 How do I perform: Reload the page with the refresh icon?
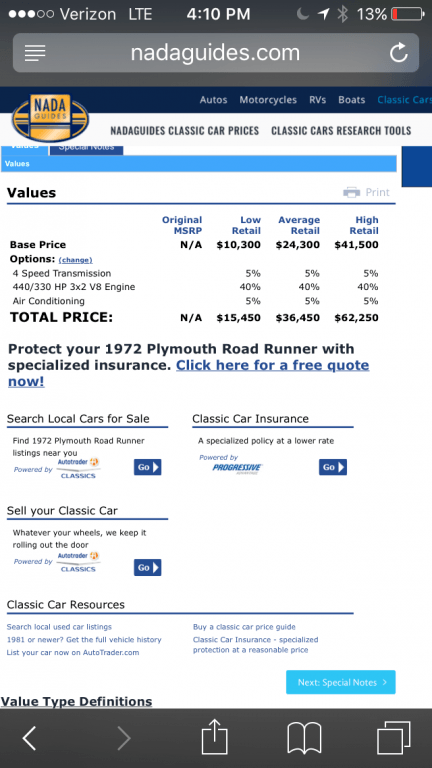(399, 53)
